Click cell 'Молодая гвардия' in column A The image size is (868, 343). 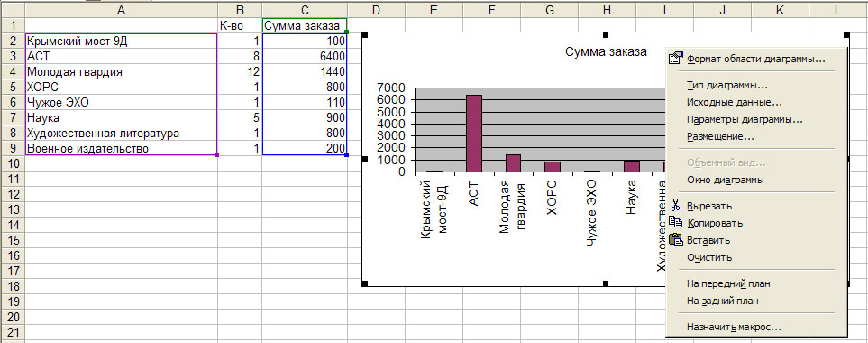click(x=122, y=71)
